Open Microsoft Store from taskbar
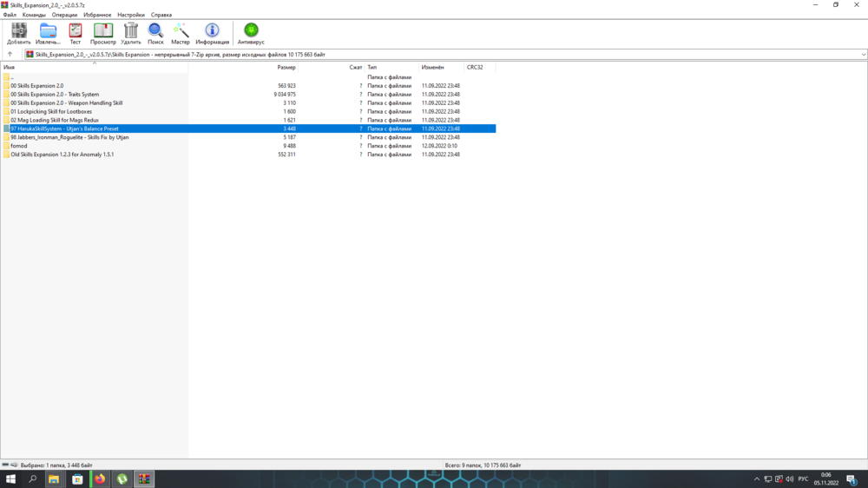Screen dimensions: 868x488 (77, 479)
